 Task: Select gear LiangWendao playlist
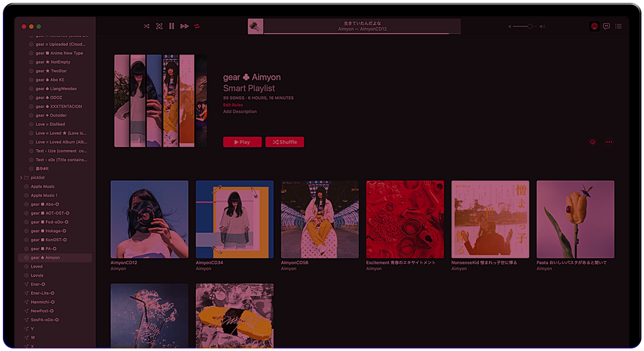click(x=55, y=89)
